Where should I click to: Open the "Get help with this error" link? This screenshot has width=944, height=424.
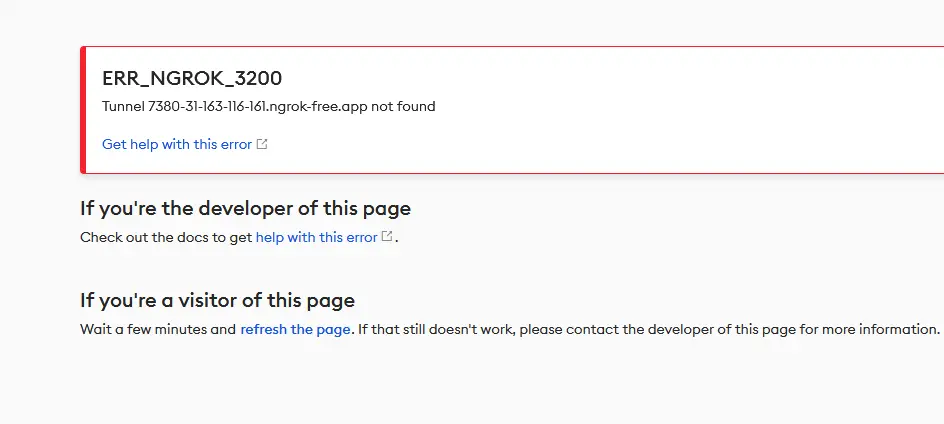pyautogui.click(x=177, y=145)
